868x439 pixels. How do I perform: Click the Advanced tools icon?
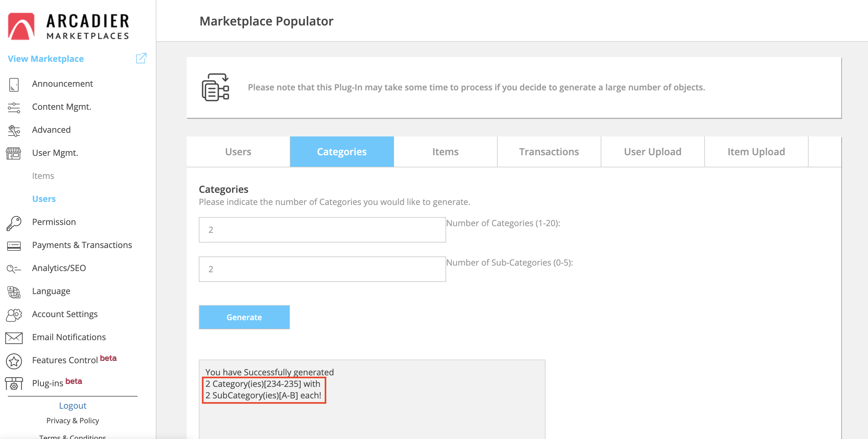(14, 130)
